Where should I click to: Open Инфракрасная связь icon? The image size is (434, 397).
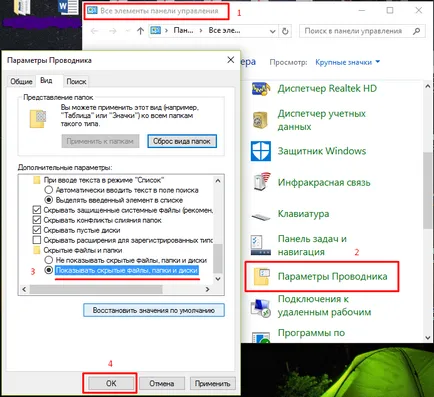[x=262, y=182]
